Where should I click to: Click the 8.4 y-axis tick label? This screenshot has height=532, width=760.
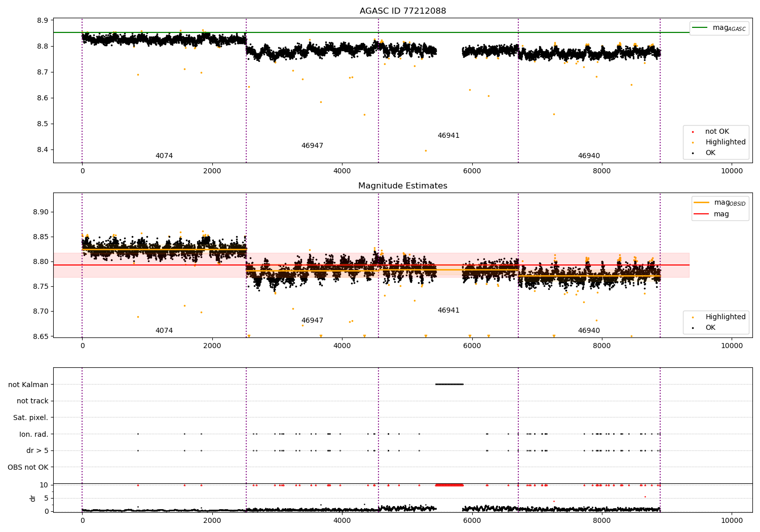[x=43, y=150]
